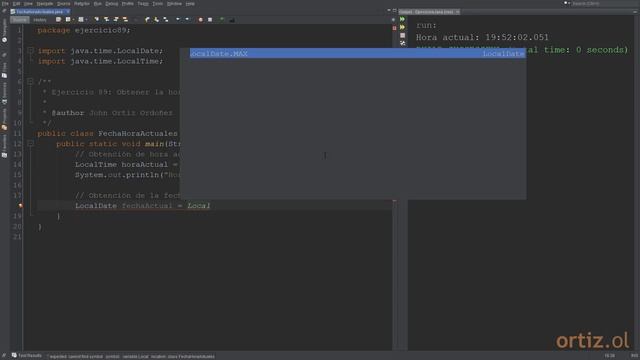Minimize the Output panel window group
The height and width of the screenshot is (360, 640).
[635, 12]
